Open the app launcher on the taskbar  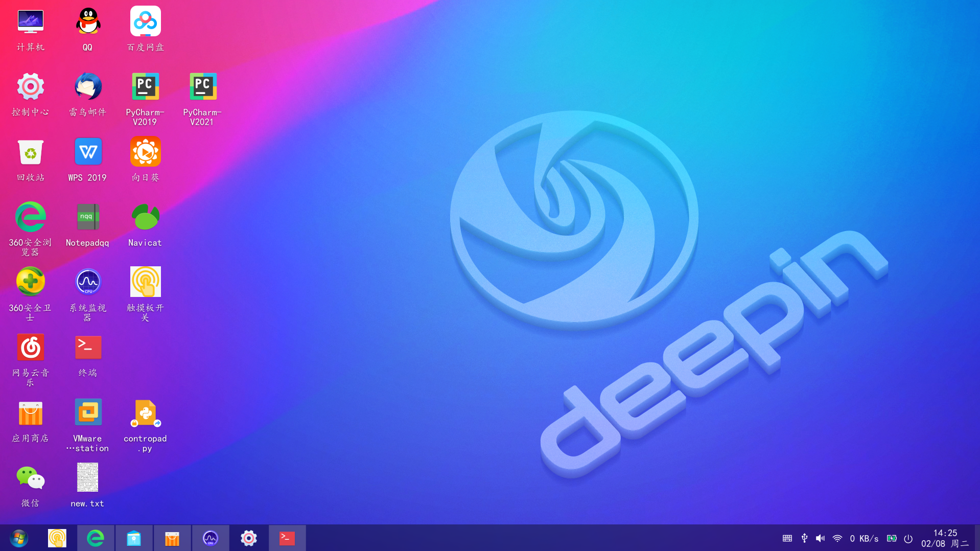[x=18, y=538]
